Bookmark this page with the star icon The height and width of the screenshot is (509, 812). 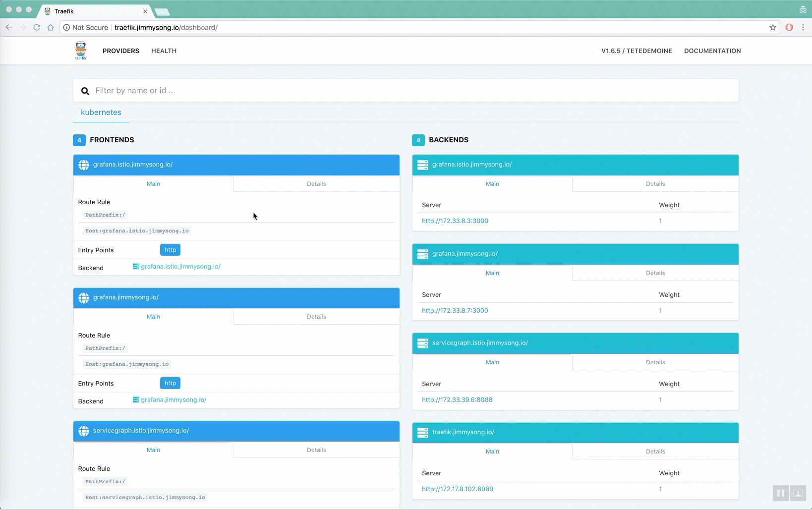tap(772, 27)
